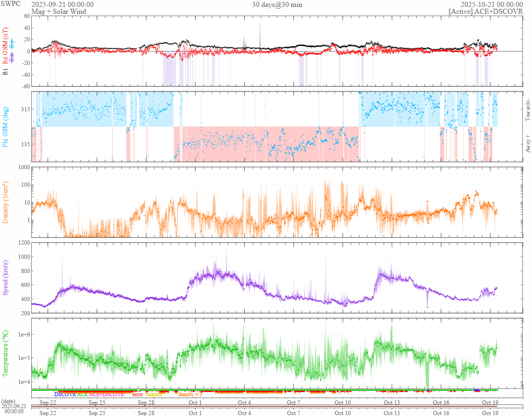532x416 pixels.
Task: Toggle the light-blue By series label
Action: pos(12,44)
